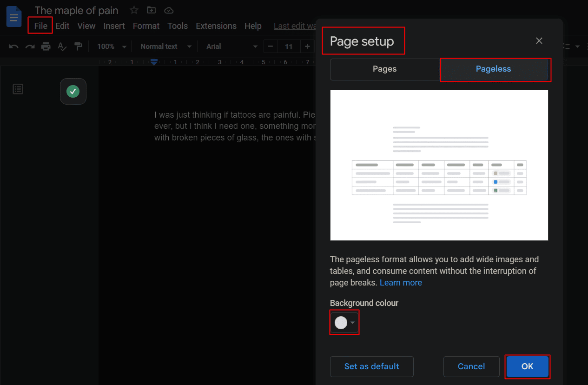Open the Extensions menu
Image resolution: width=588 pixels, height=385 pixels.
[x=216, y=26]
